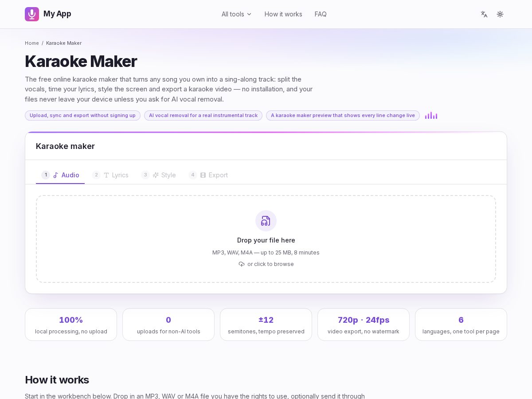
Task: Click the 'A karaoke maker preview' chip
Action: 343,115
